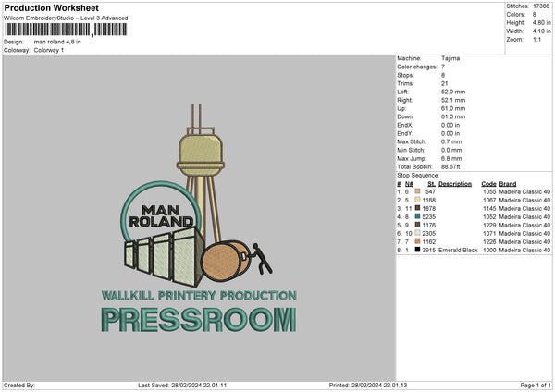Click the orange swatch for stop 7 (1162)
Image resolution: width=555 pixels, height=392 pixels.
(418, 241)
